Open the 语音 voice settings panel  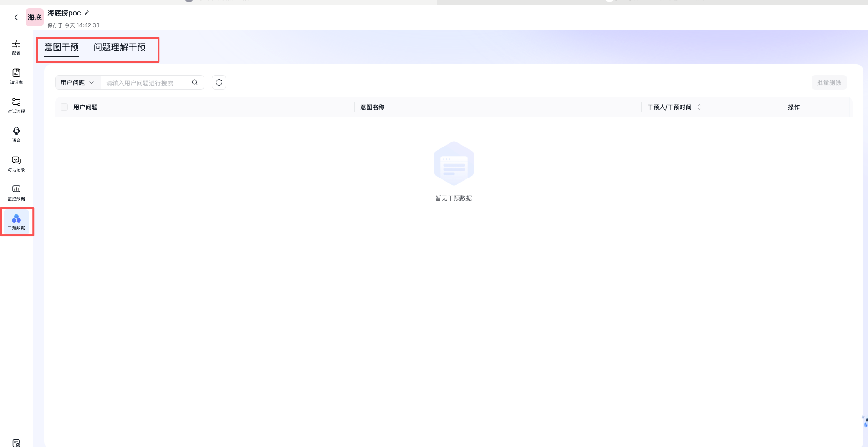tap(16, 134)
